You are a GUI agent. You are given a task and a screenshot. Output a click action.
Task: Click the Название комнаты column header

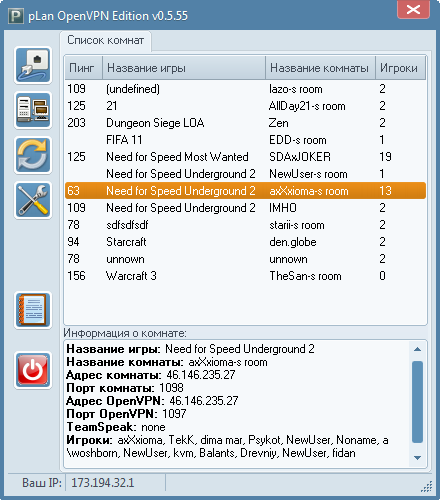pos(320,68)
